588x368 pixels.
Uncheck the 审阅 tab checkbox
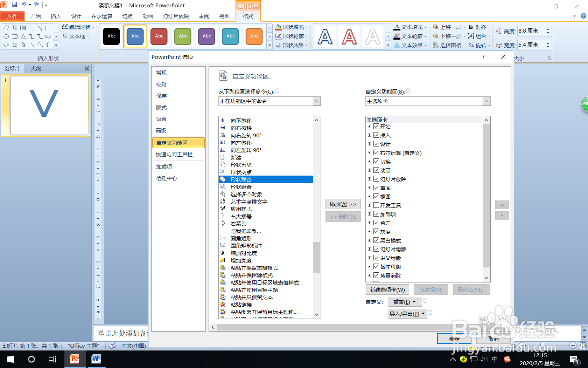pyautogui.click(x=376, y=188)
